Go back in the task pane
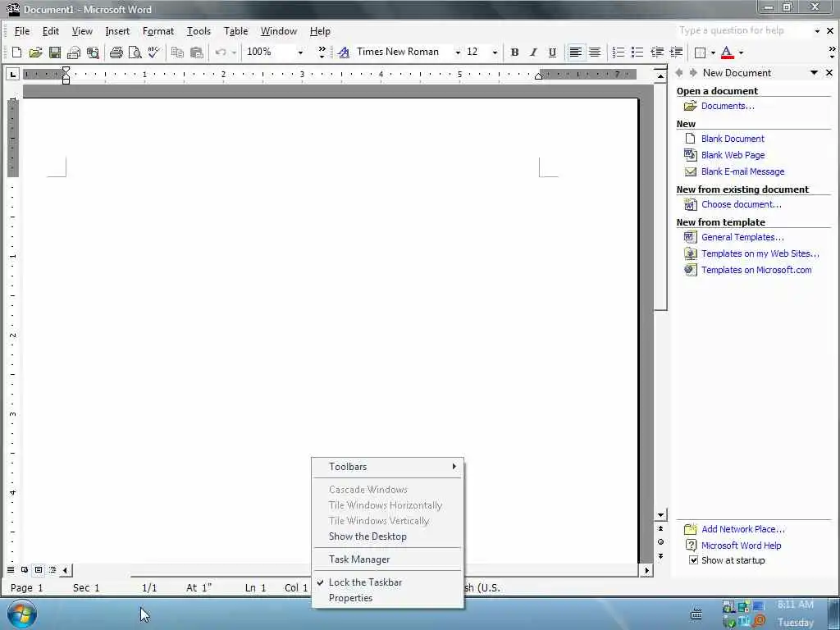 pos(679,72)
